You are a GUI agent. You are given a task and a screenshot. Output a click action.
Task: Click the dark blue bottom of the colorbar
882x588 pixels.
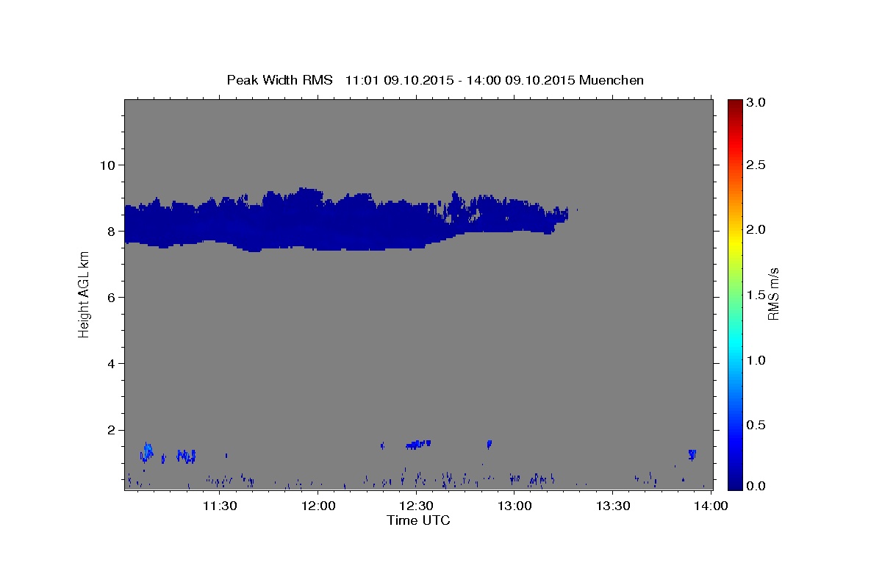pyautogui.click(x=735, y=484)
